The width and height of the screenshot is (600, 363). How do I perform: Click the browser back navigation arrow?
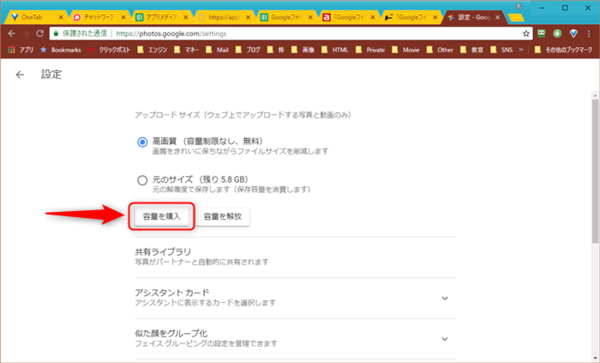coord(11,34)
